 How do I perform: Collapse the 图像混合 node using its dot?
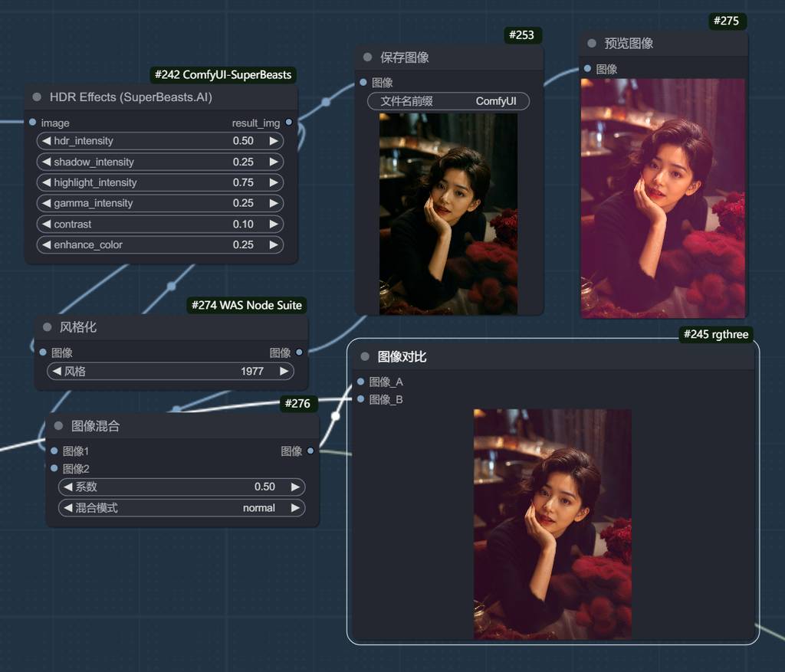[x=58, y=426]
